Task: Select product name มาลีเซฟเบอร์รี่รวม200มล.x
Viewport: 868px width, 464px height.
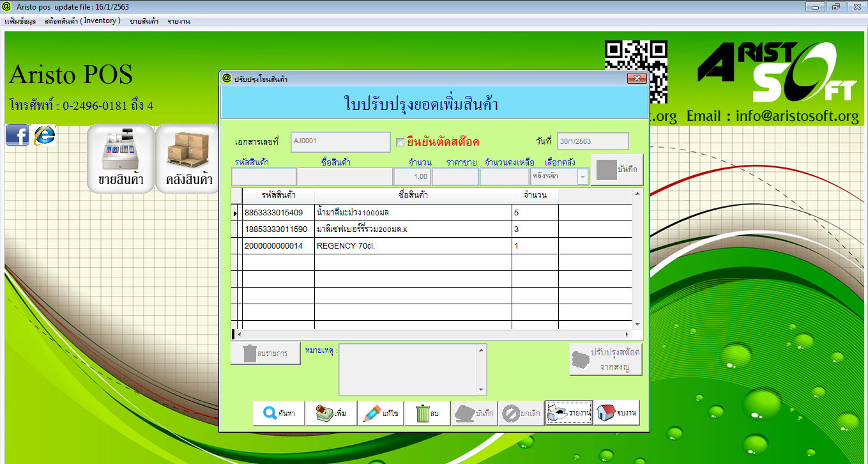Action: tap(413, 229)
